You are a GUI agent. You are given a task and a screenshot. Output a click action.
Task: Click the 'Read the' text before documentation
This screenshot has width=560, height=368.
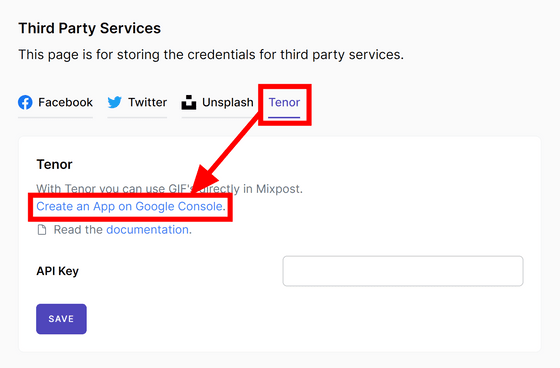78,230
